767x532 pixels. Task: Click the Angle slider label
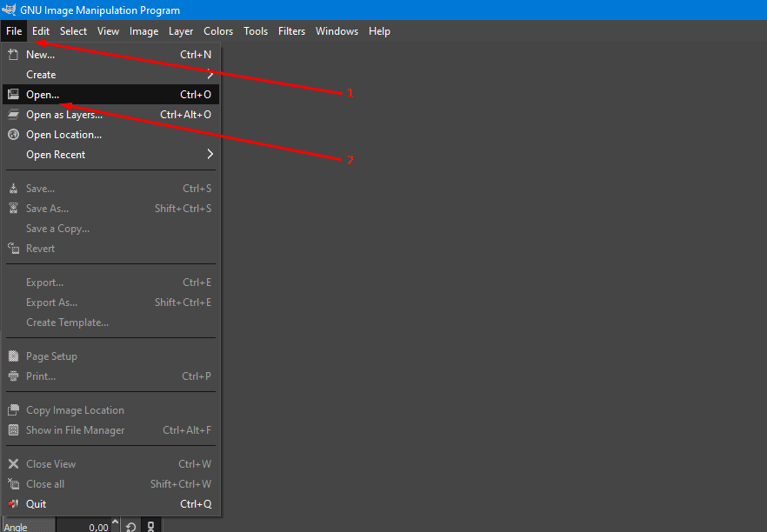click(17, 527)
